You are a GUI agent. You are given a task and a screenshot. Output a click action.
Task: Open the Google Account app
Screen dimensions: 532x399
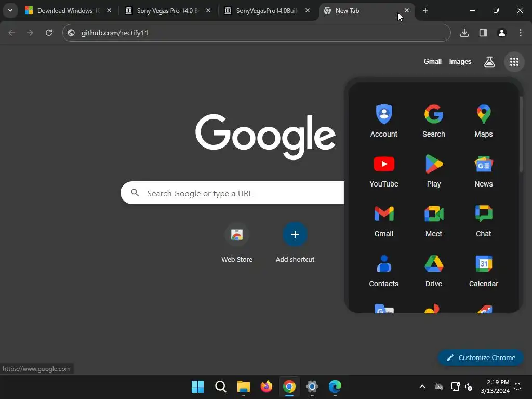384,120
